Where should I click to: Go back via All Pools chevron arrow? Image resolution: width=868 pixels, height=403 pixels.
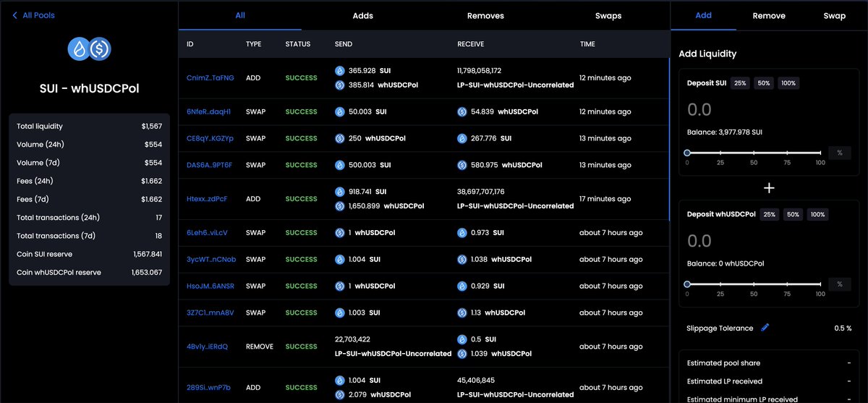pos(14,15)
